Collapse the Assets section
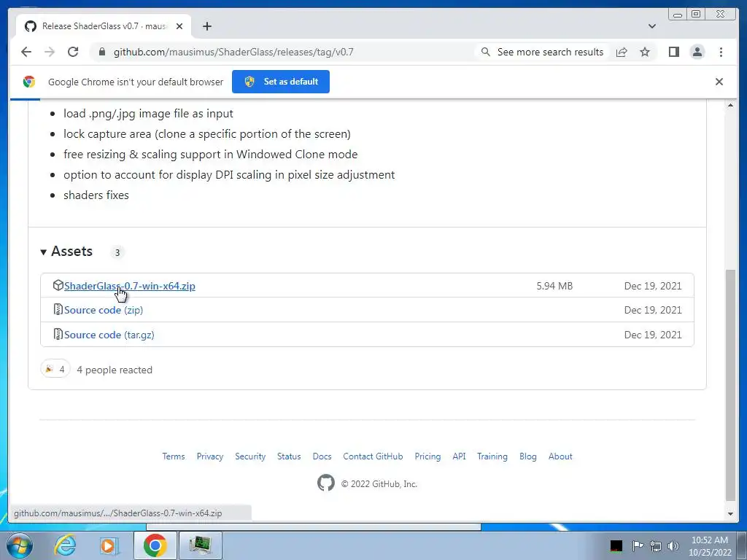 (66, 252)
